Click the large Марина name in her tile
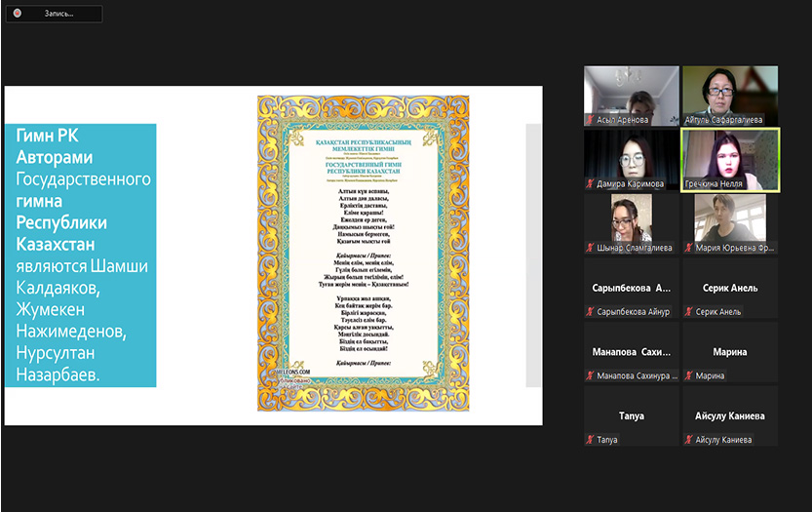 pyautogui.click(x=730, y=352)
